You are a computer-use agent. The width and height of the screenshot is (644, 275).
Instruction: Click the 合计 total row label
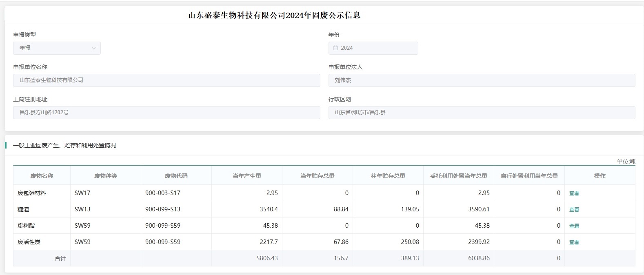[60, 258]
